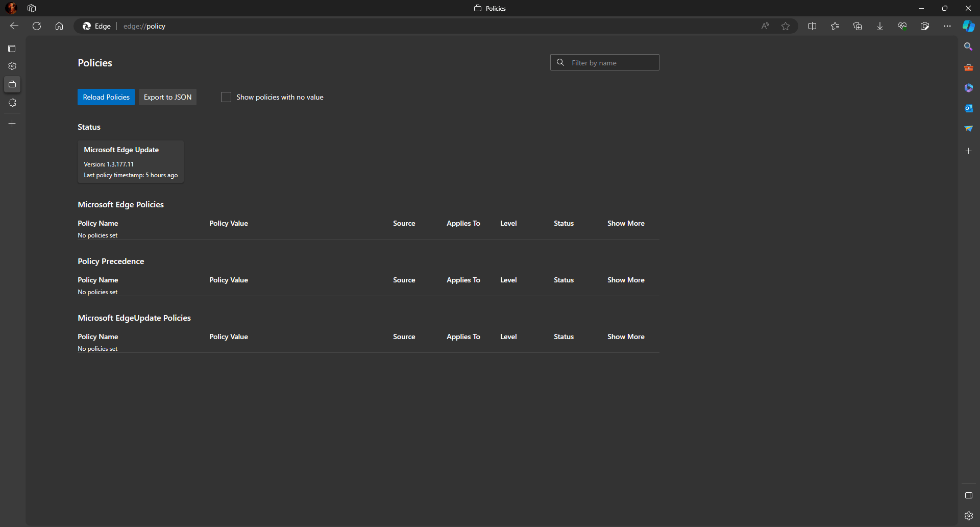This screenshot has height=527, width=980.
Task: Enable Show policies with no value
Action: (x=226, y=97)
